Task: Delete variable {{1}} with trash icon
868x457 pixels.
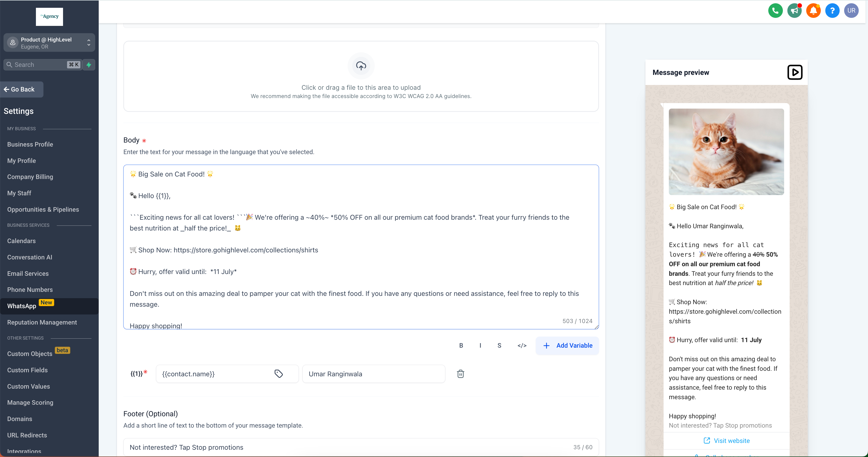Action: (x=460, y=374)
